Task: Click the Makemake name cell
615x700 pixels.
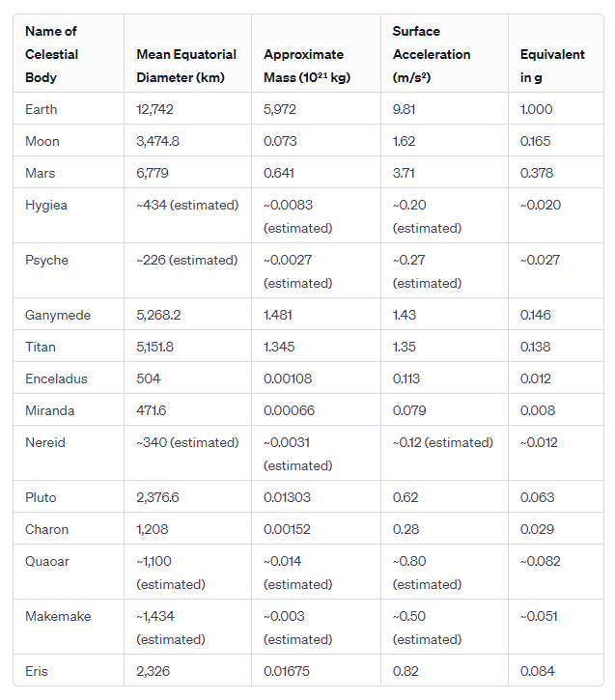Action: click(x=58, y=616)
